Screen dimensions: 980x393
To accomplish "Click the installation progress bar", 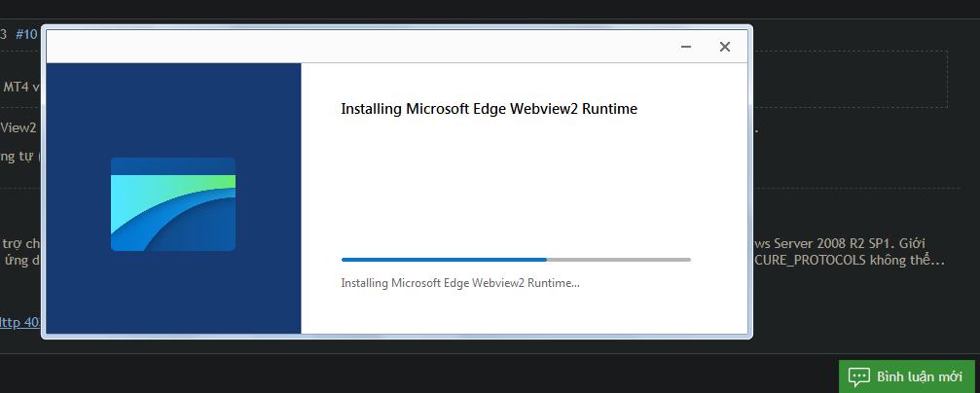I will [x=516, y=260].
